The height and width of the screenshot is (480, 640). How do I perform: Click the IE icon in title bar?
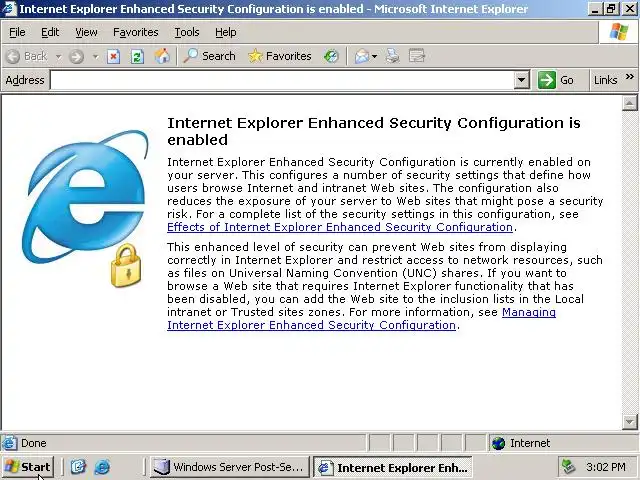[9, 9]
